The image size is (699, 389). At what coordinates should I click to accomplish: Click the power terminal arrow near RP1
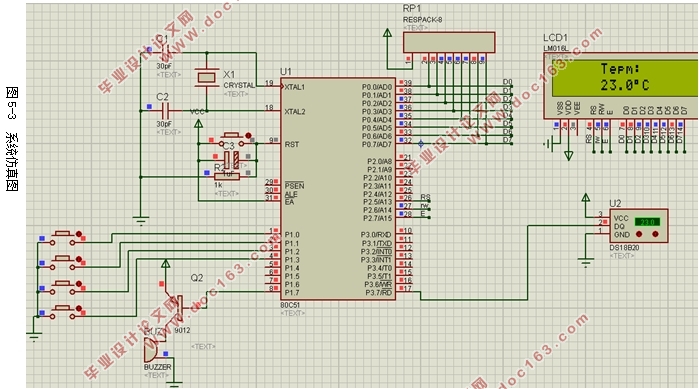(387, 33)
